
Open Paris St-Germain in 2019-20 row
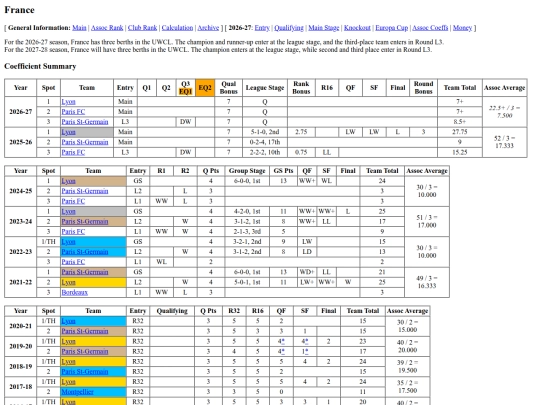pyautogui.click(x=85, y=351)
